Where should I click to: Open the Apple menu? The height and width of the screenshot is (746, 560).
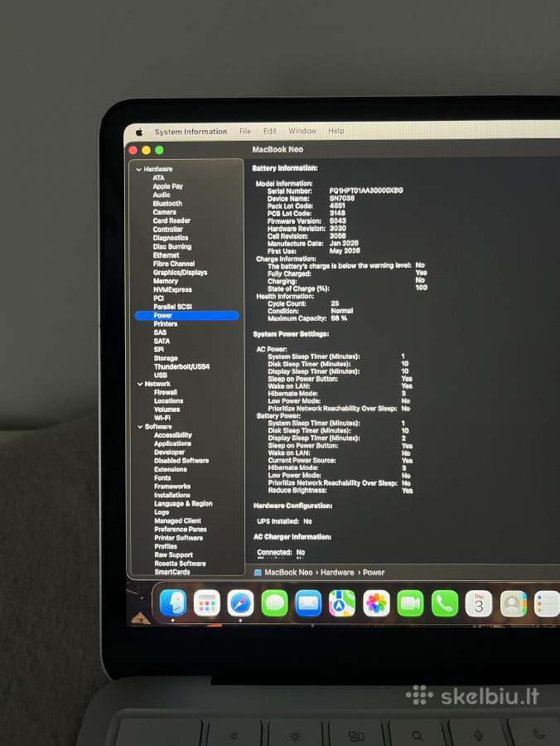coord(139,132)
